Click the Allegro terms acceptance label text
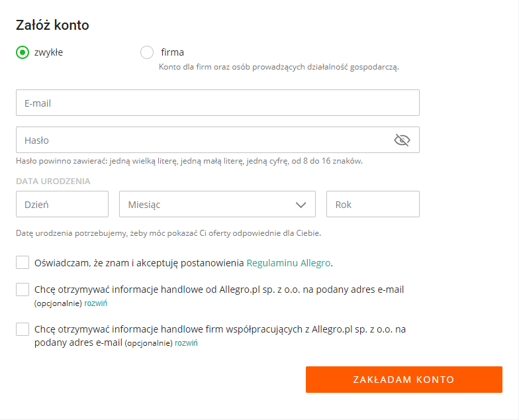This screenshot has width=519, height=420. tap(139, 263)
